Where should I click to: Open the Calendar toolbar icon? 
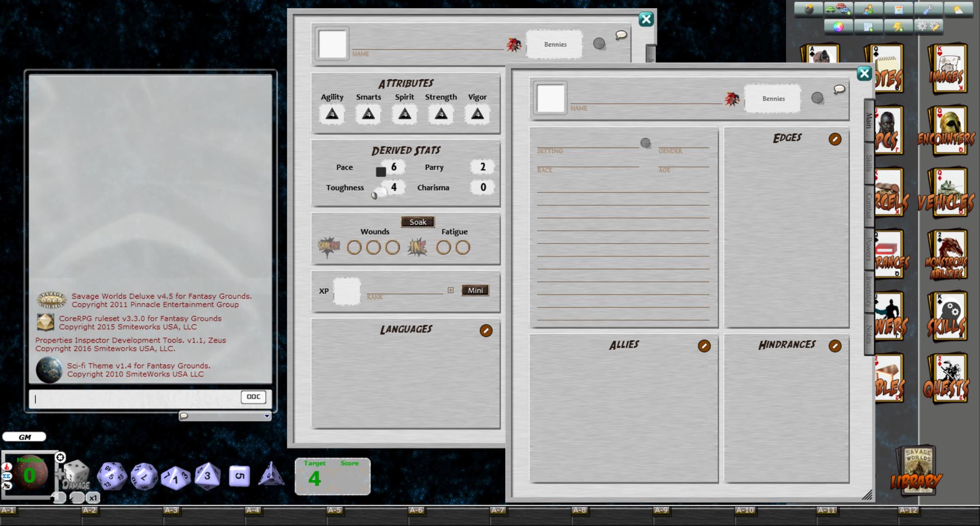(898, 9)
